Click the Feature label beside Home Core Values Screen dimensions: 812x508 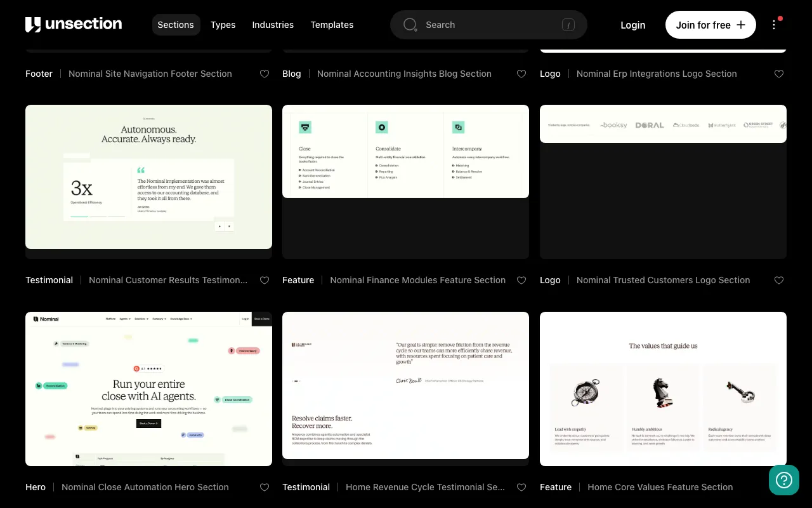tap(556, 487)
